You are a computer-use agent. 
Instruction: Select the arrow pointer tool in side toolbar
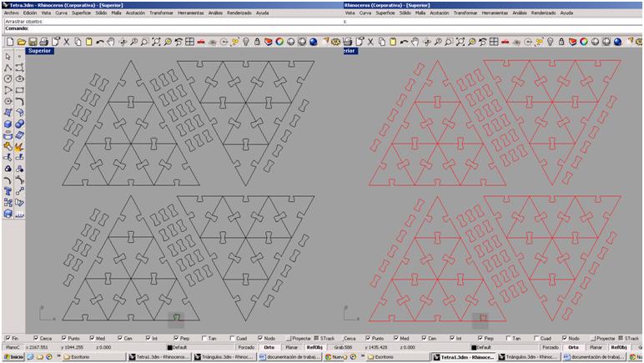[8, 56]
